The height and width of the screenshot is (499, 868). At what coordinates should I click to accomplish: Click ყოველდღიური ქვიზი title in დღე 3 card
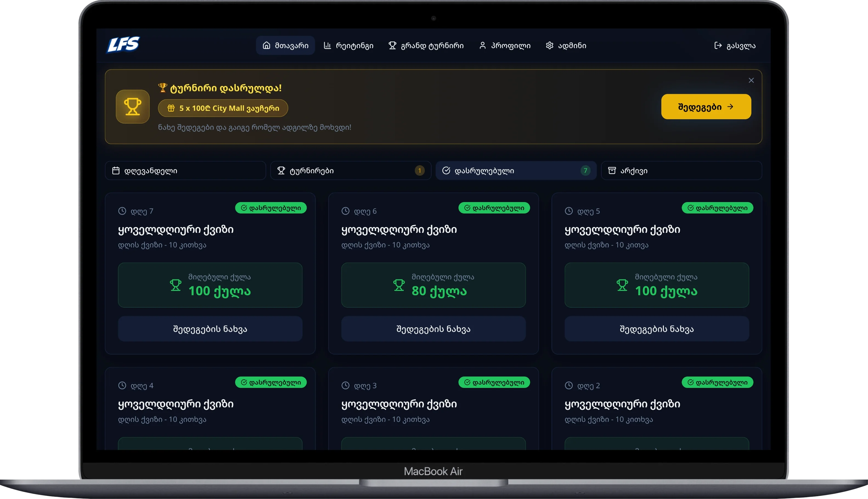(x=399, y=404)
